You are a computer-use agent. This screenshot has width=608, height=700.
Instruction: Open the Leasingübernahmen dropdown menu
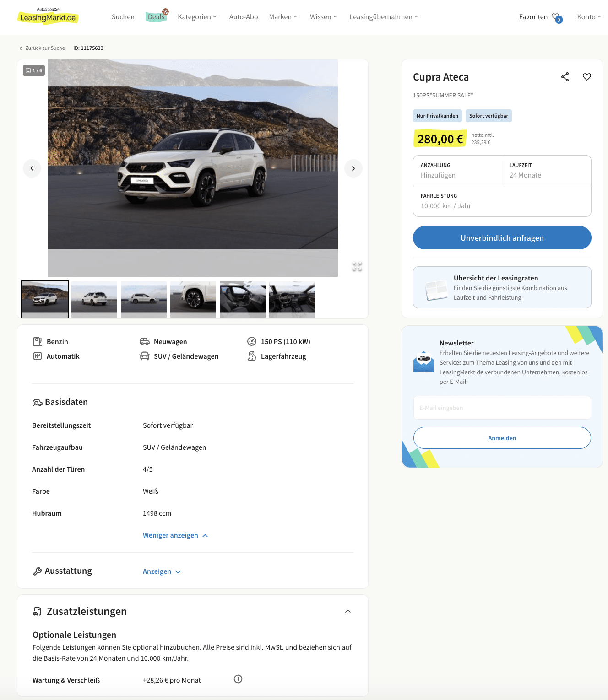pyautogui.click(x=384, y=17)
